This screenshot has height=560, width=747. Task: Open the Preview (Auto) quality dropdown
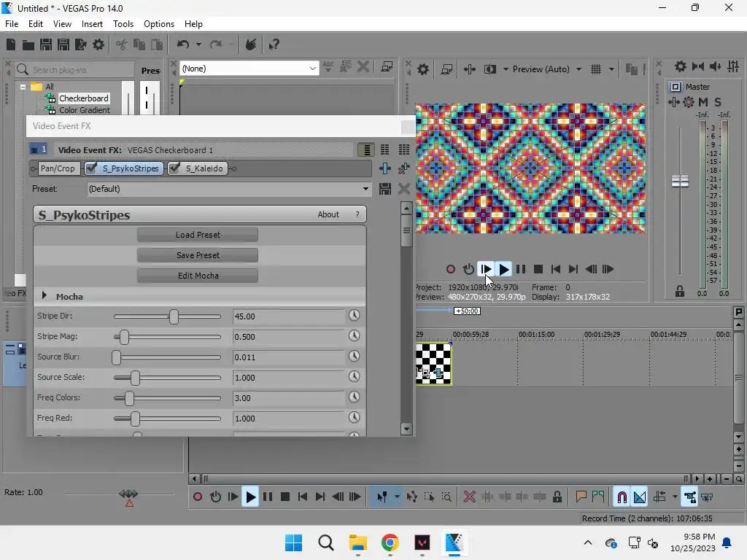[x=578, y=69]
